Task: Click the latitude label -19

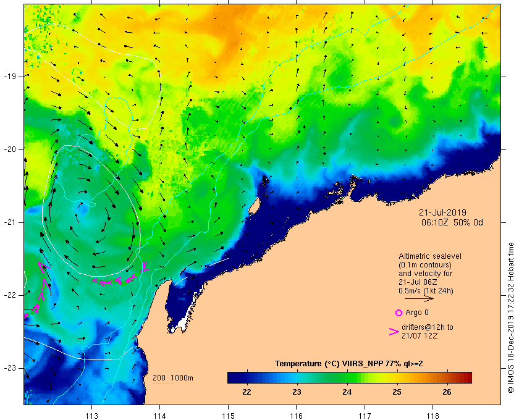Action: [x=10, y=77]
